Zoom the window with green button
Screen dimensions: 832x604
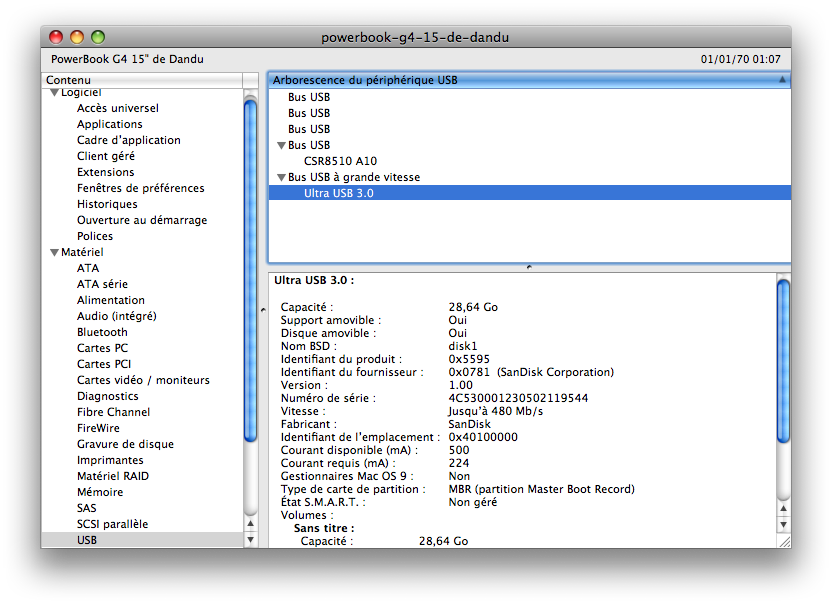coord(98,37)
